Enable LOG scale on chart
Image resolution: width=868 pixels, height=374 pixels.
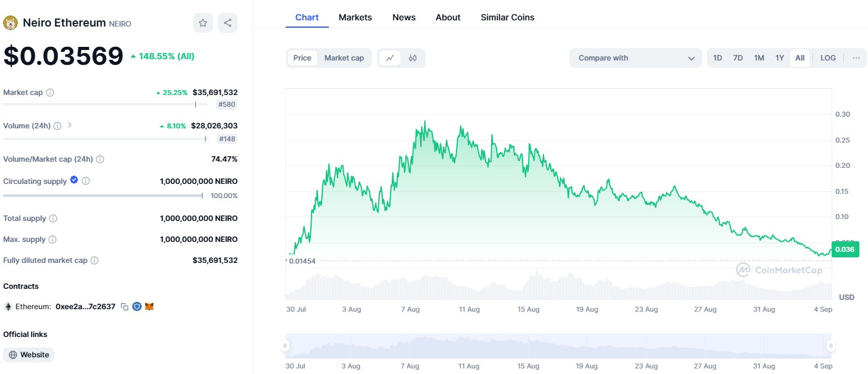(x=828, y=58)
